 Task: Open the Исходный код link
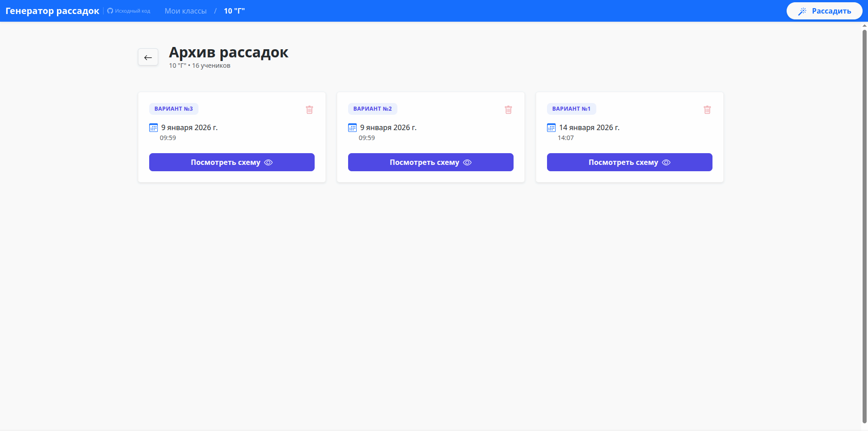click(132, 11)
